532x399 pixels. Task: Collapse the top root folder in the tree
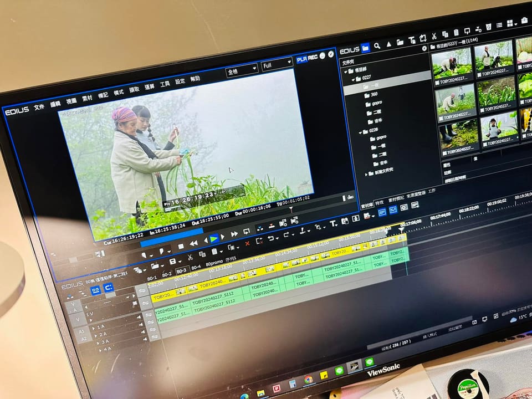[346, 71]
